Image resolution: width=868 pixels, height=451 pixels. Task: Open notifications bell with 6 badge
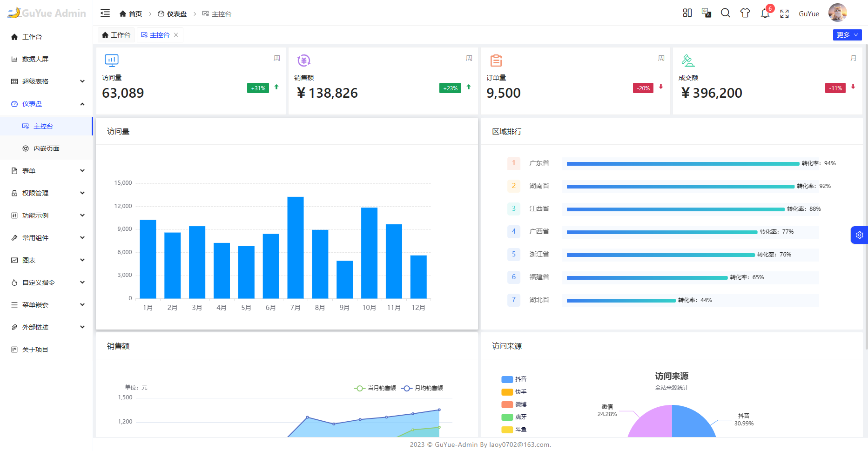(765, 13)
